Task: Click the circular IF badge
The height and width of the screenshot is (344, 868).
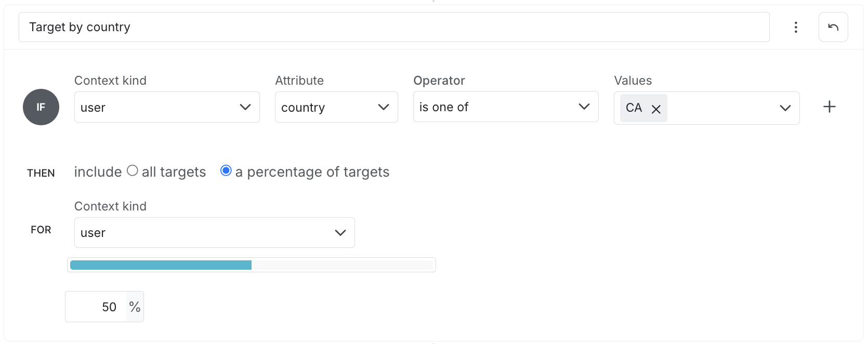Action: coord(41,107)
